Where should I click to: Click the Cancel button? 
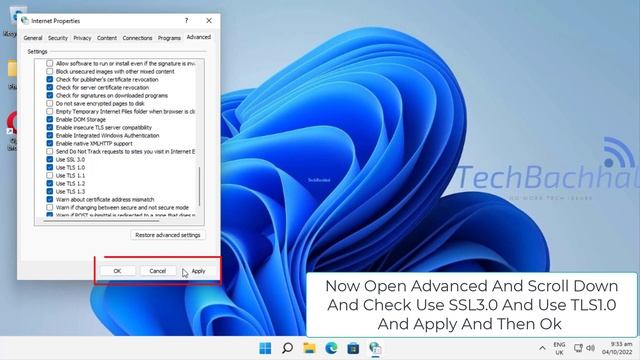tap(158, 271)
